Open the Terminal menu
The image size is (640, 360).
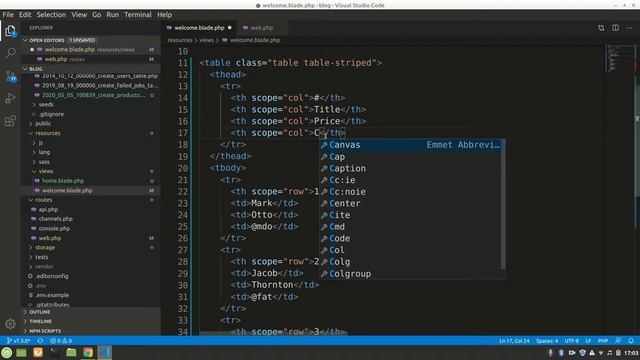point(138,15)
